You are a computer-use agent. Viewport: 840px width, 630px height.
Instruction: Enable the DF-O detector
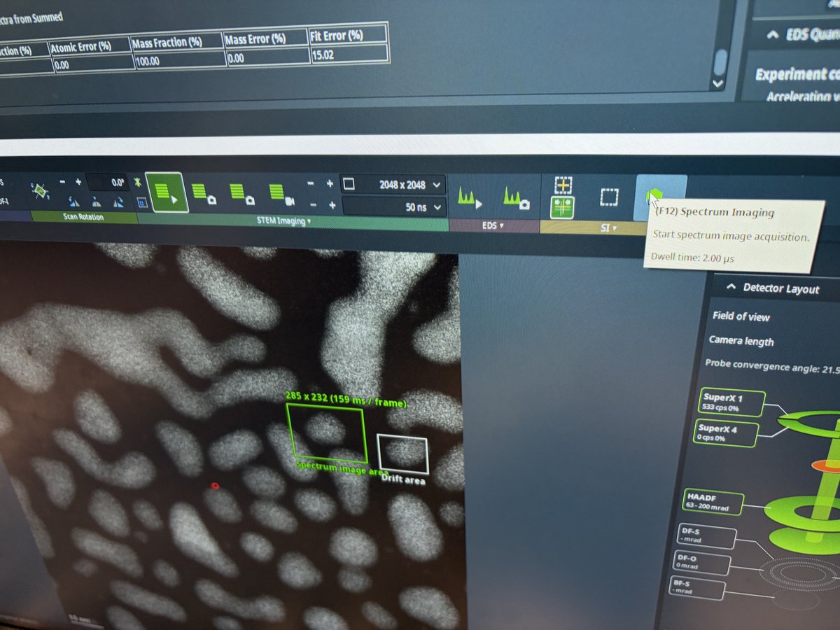(701, 563)
